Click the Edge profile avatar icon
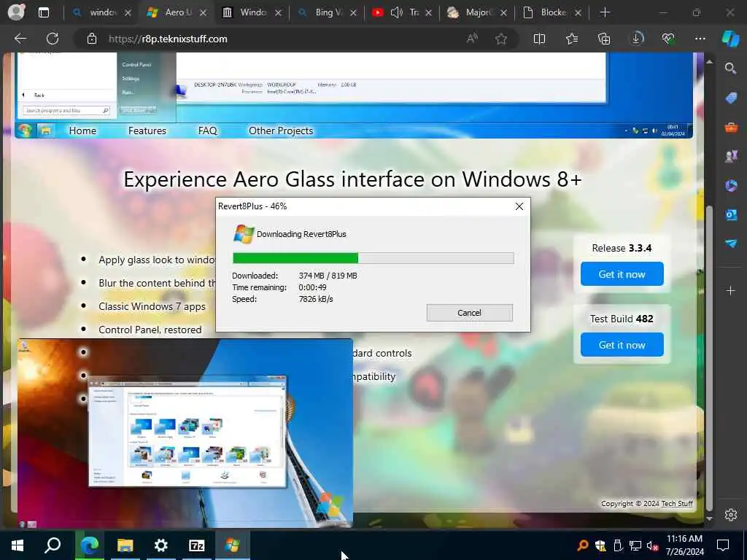The width and height of the screenshot is (747, 560). coord(16,12)
